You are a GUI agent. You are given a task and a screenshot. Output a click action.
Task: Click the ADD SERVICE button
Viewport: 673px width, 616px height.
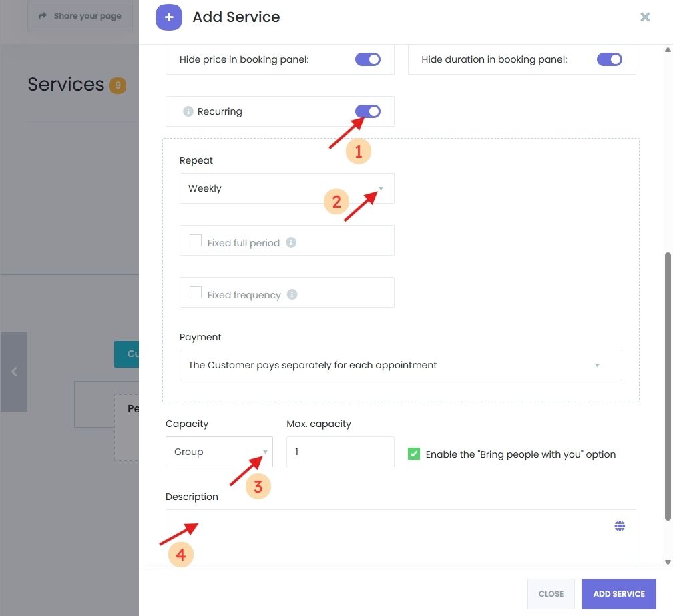[x=618, y=593]
